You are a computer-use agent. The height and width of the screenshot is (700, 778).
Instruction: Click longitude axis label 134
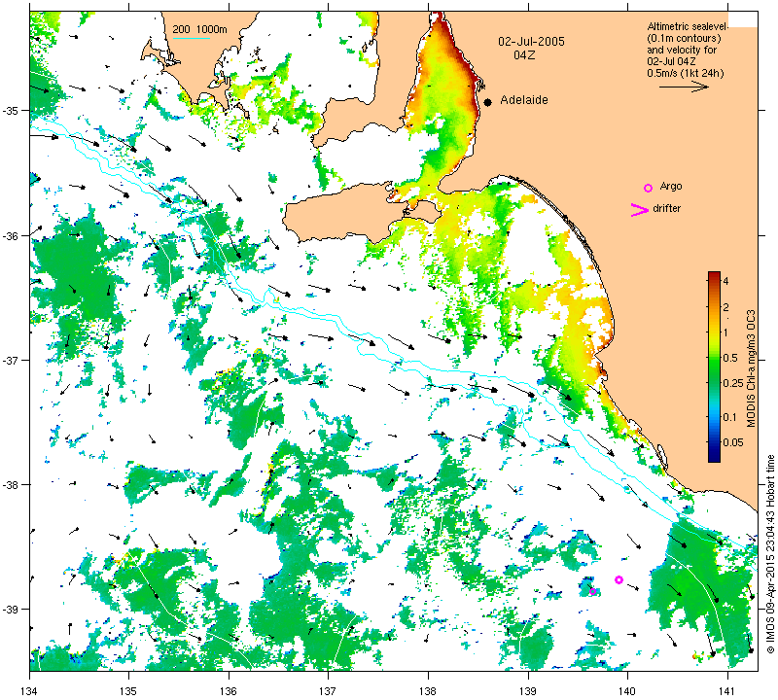tap(29, 690)
